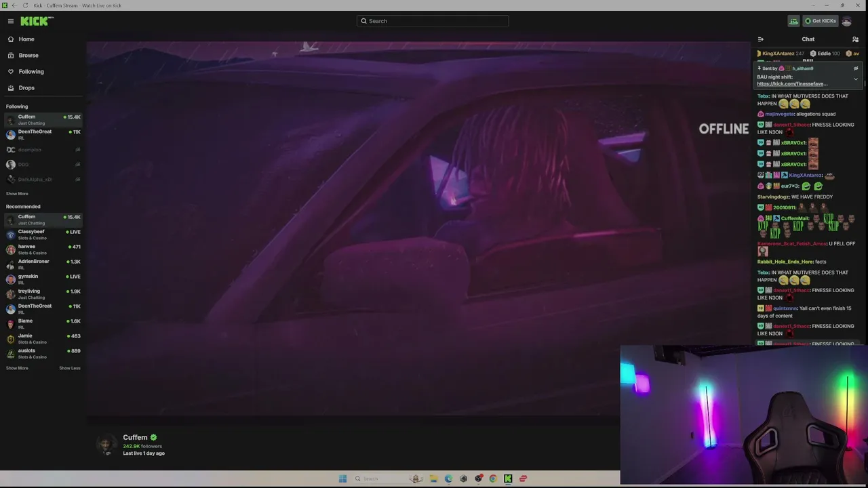
Task: Show less recommended channels
Action: pos(70,368)
